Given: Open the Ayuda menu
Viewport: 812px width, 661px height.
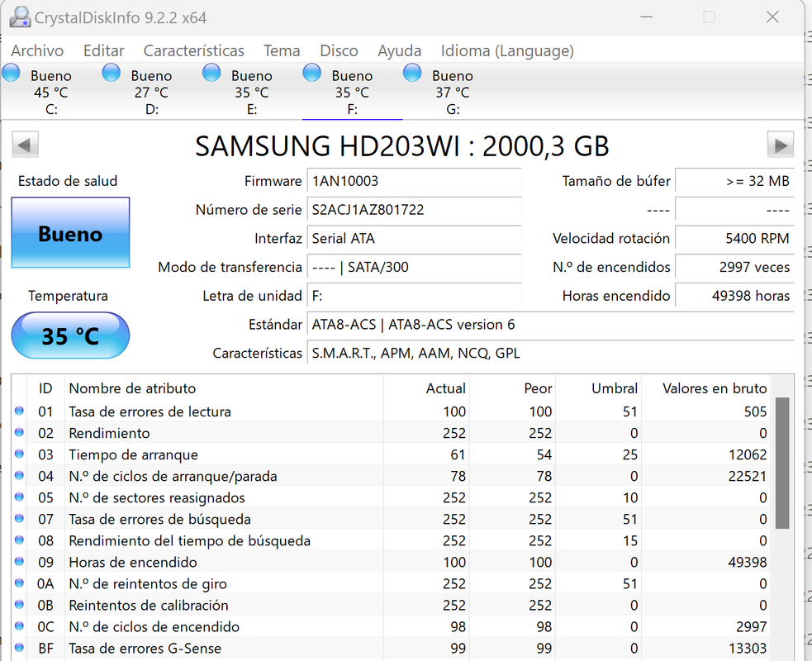Looking at the screenshot, I should coord(399,50).
